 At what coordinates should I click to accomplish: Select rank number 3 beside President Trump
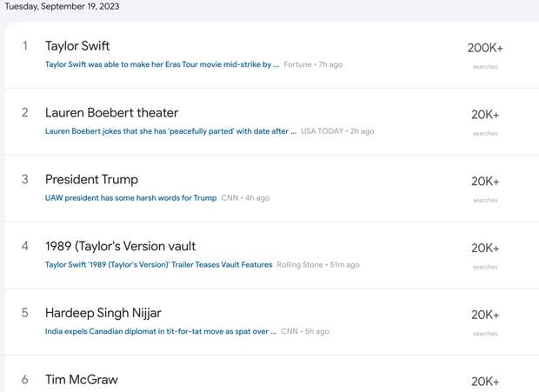tap(24, 179)
